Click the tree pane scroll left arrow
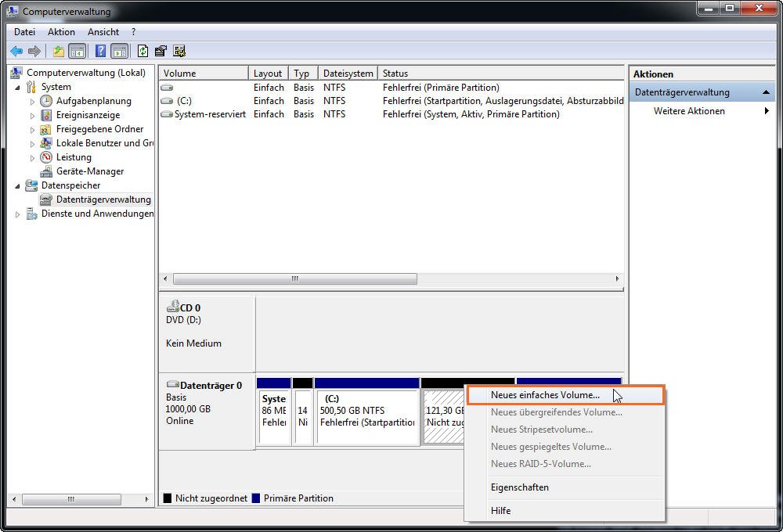 tap(14, 499)
